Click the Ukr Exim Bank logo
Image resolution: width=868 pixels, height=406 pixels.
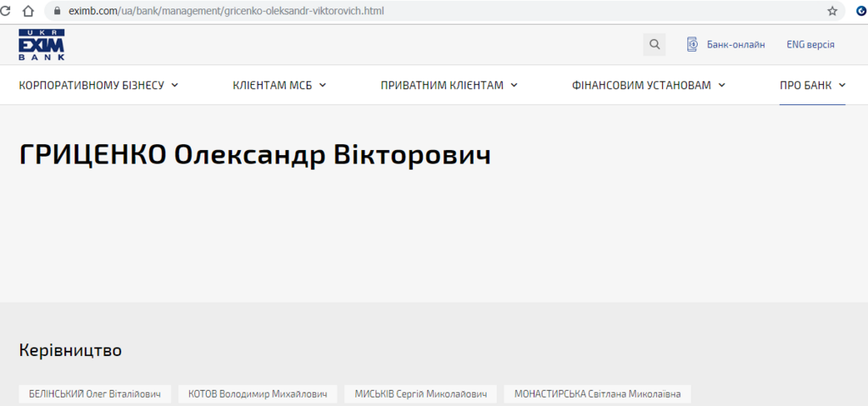point(42,45)
